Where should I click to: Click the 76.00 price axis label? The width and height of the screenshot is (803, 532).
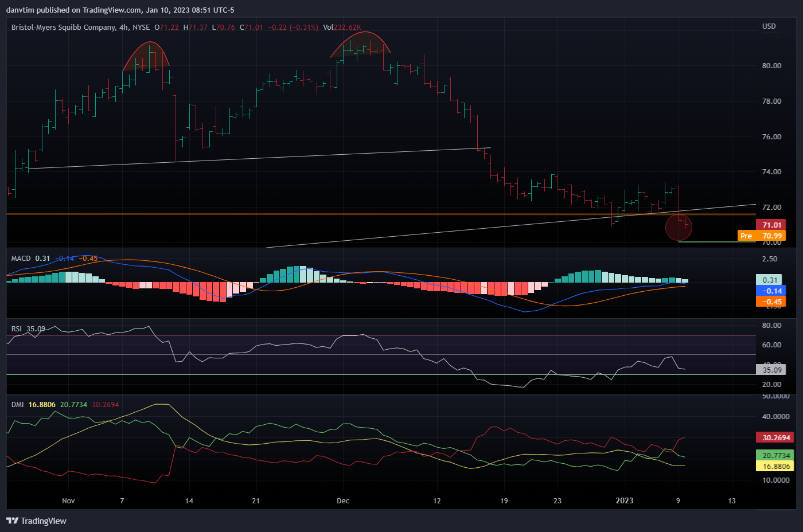[x=771, y=136]
